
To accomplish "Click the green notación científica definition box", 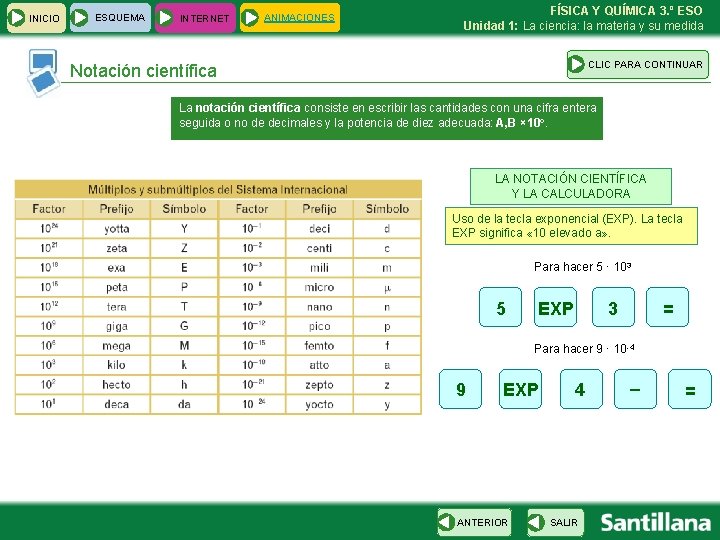I will pyautogui.click(x=387, y=118).
